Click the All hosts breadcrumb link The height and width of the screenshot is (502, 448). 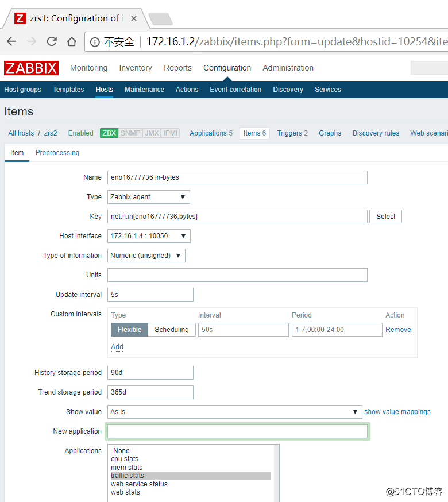coord(21,133)
